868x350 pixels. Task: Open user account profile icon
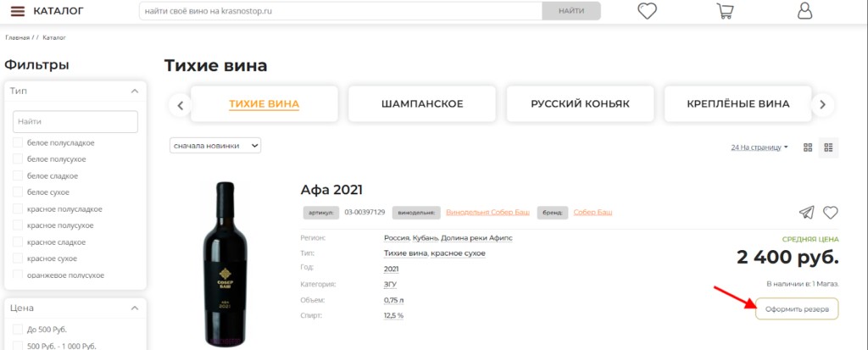coord(804,11)
